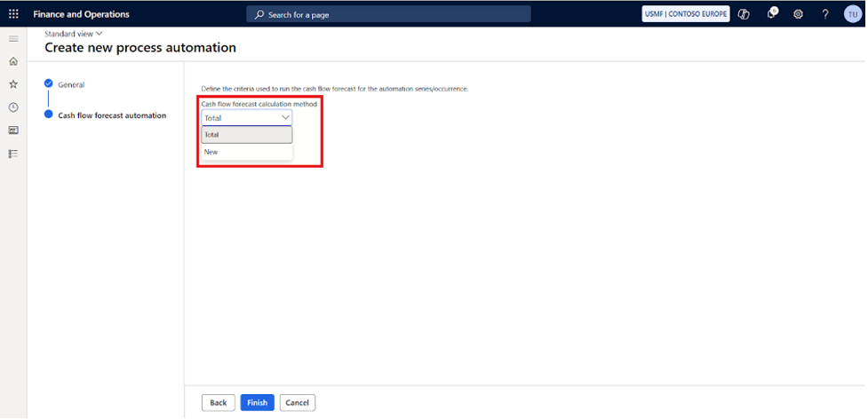View notifications bell in header

(x=772, y=14)
